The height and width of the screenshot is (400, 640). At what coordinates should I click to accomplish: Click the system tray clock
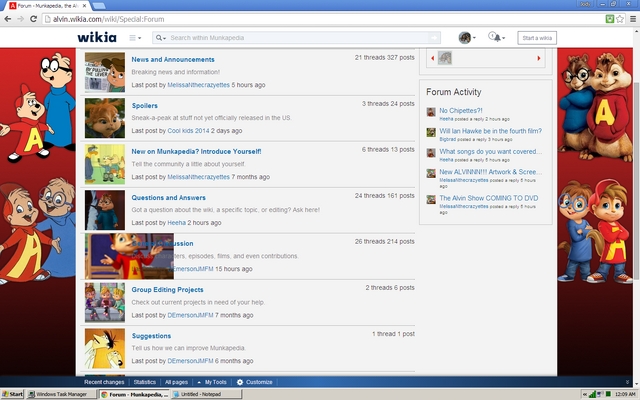(625, 394)
